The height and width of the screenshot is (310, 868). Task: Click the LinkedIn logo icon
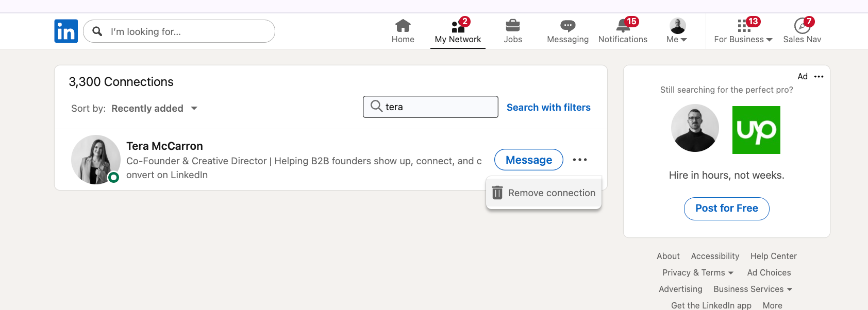(x=66, y=31)
